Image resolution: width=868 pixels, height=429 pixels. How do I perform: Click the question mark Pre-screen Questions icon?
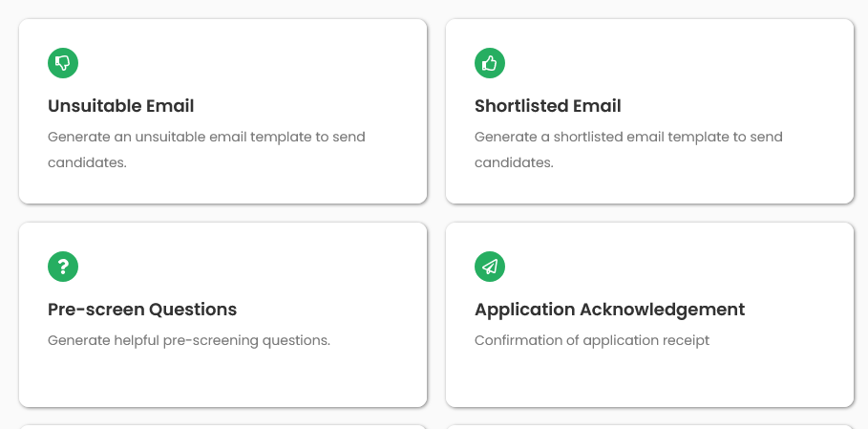(x=63, y=268)
